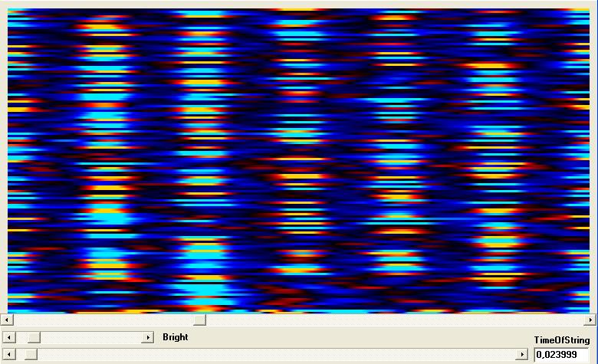Click the Bright slider left arrow

pyautogui.click(x=9, y=337)
